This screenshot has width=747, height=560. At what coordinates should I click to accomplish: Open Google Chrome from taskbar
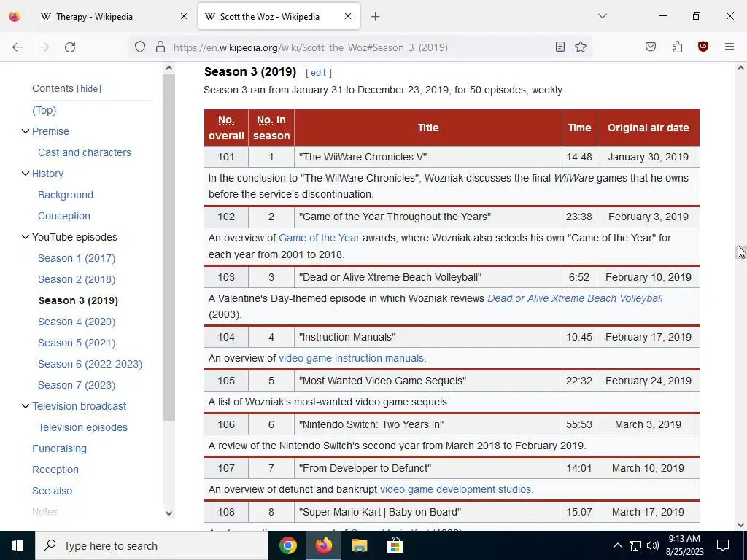287,545
